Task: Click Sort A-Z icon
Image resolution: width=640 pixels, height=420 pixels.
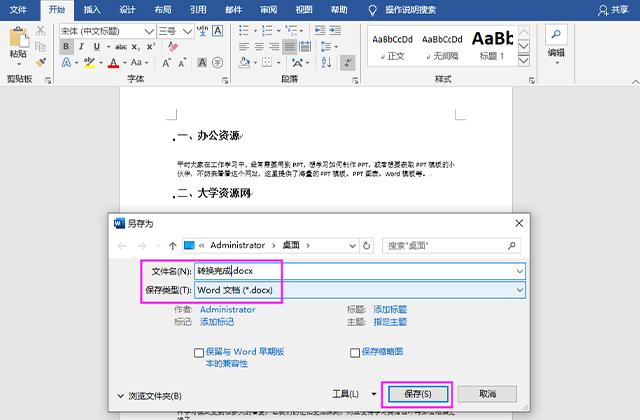Action: [x=326, y=62]
